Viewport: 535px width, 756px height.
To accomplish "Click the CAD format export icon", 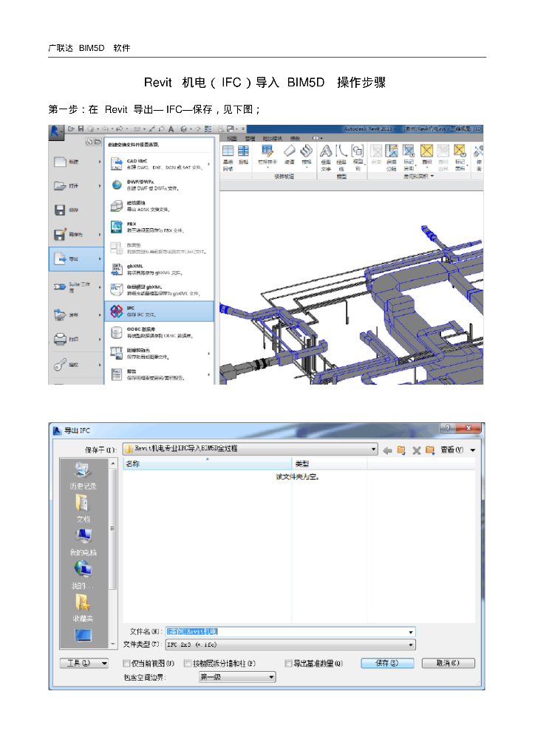I will 116,164.
